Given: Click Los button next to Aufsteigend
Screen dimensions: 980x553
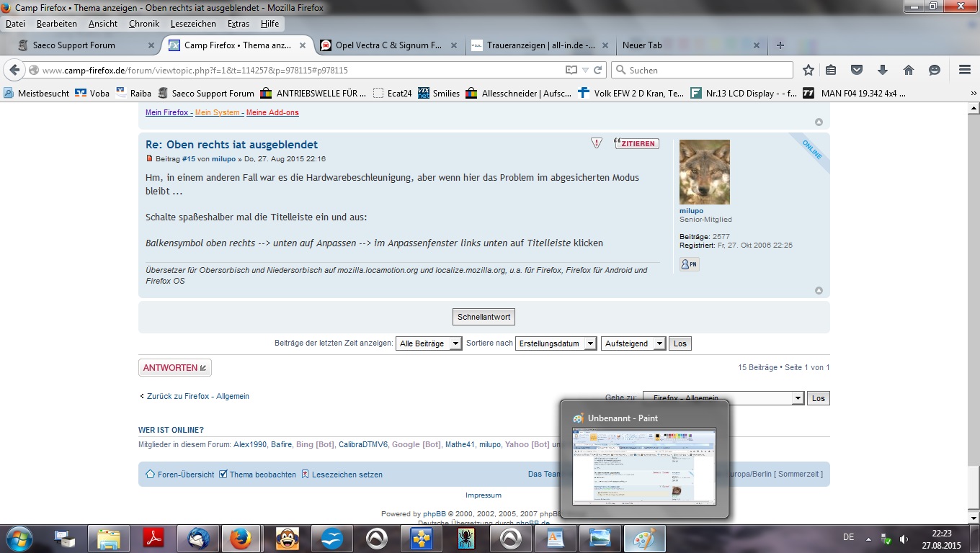Looking at the screenshot, I should [x=680, y=343].
